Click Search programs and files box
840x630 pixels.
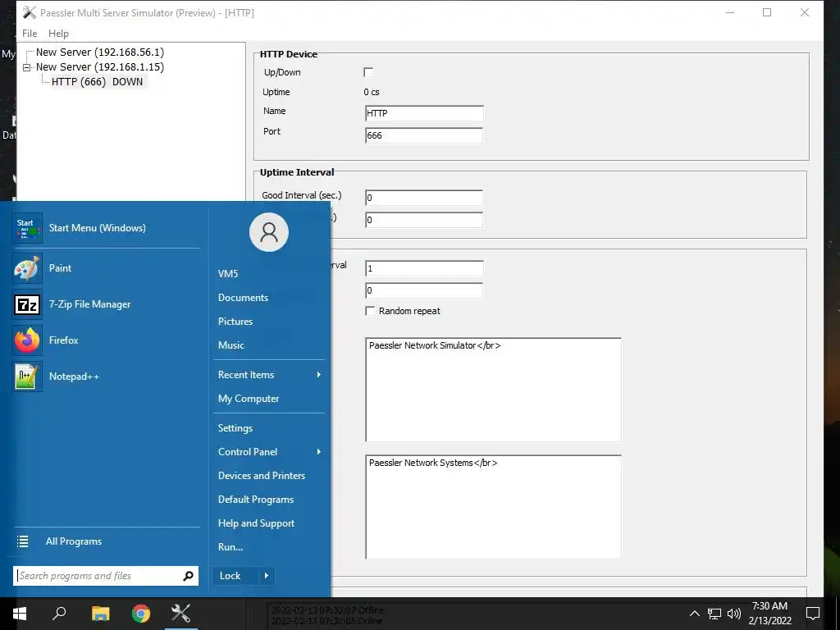[106, 576]
